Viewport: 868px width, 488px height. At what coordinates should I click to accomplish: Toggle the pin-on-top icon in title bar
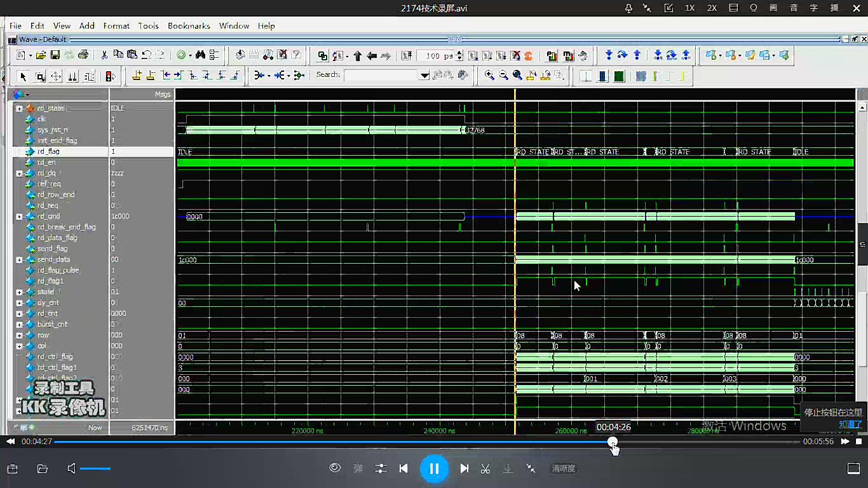[629, 8]
